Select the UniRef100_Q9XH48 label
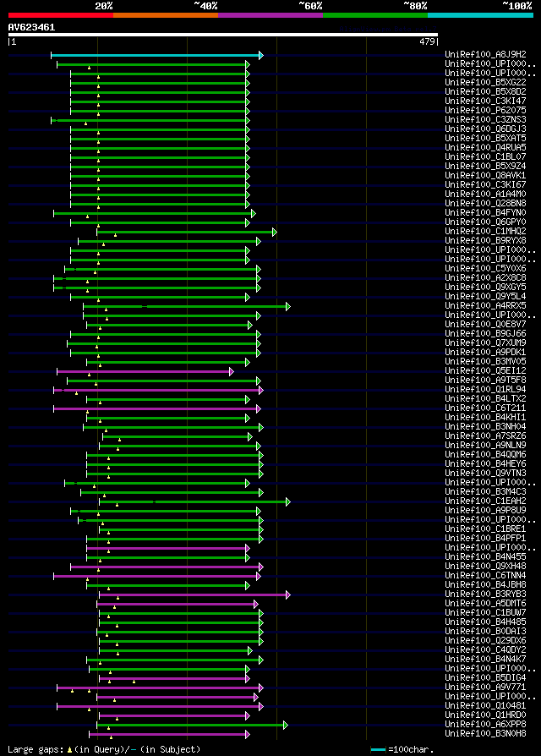 485,567
